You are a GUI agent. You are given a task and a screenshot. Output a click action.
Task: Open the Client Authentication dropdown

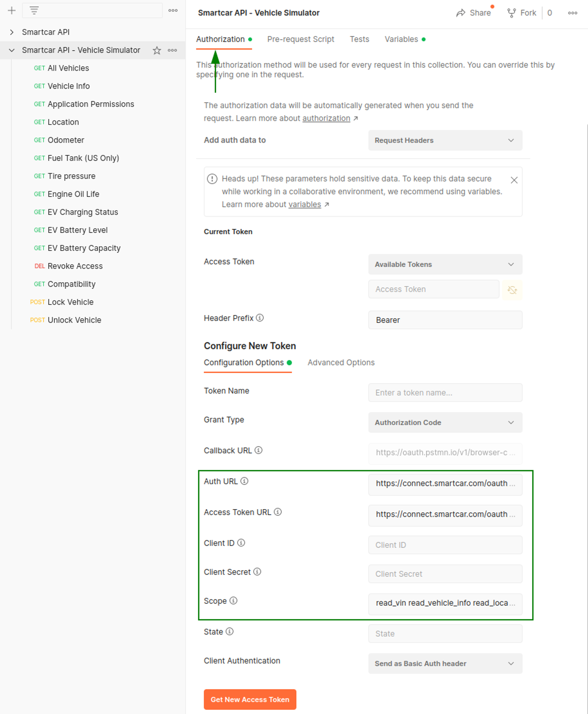click(x=445, y=663)
